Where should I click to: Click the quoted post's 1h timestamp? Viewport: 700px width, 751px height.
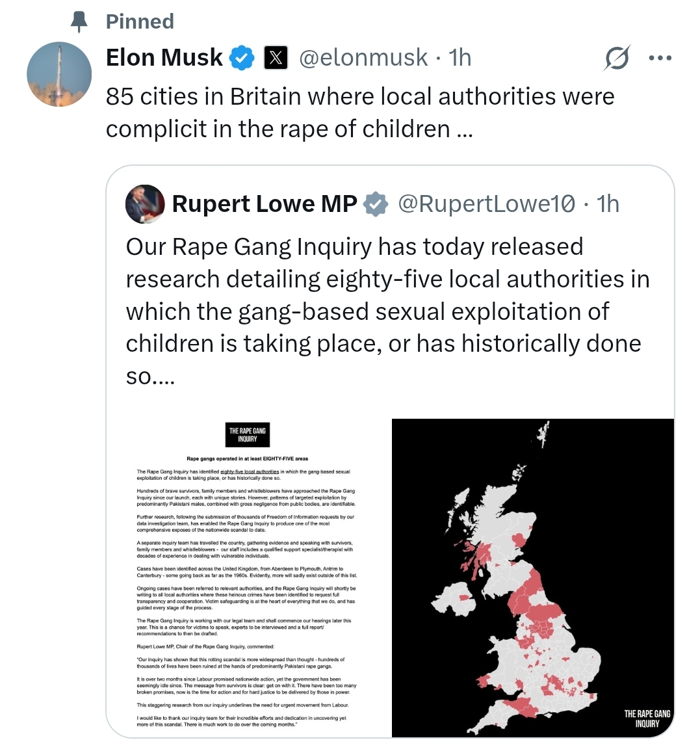click(x=608, y=204)
